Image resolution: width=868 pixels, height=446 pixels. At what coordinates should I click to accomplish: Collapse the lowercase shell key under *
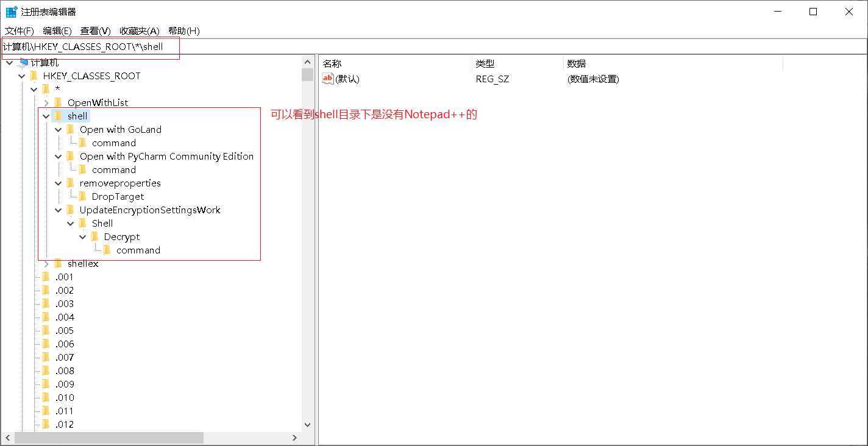pos(46,116)
